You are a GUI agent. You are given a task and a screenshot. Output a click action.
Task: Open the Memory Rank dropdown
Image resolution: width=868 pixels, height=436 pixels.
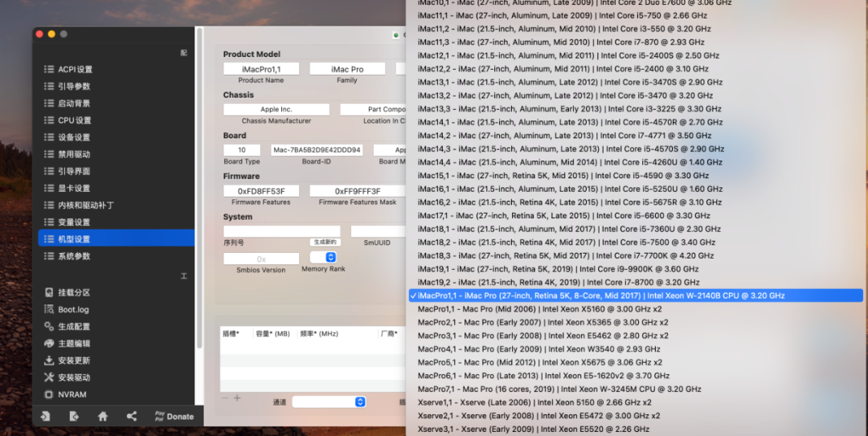(323, 257)
